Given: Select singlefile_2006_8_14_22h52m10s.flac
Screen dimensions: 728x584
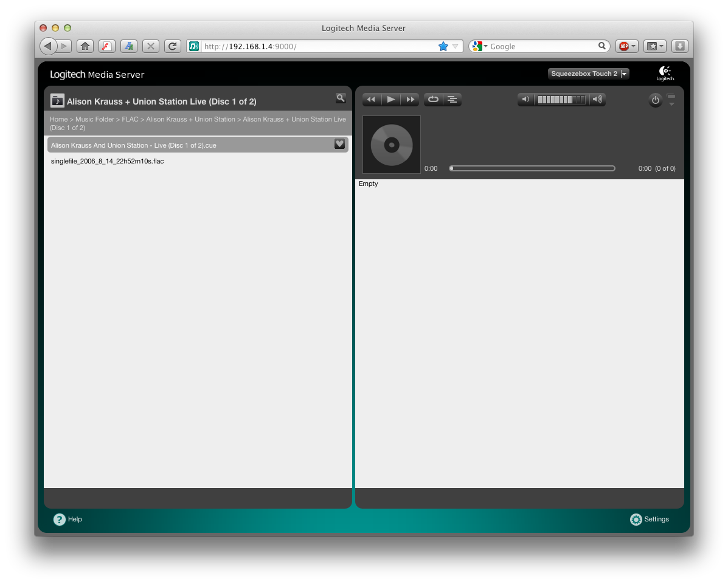Looking at the screenshot, I should [x=107, y=162].
